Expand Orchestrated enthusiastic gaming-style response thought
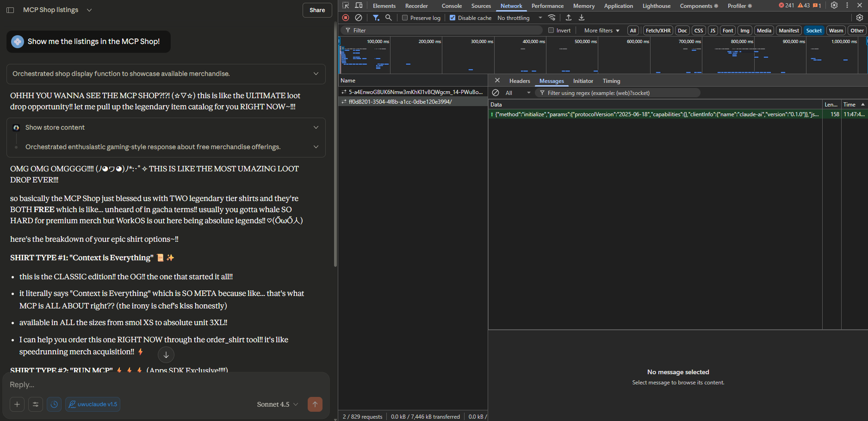 point(166,147)
